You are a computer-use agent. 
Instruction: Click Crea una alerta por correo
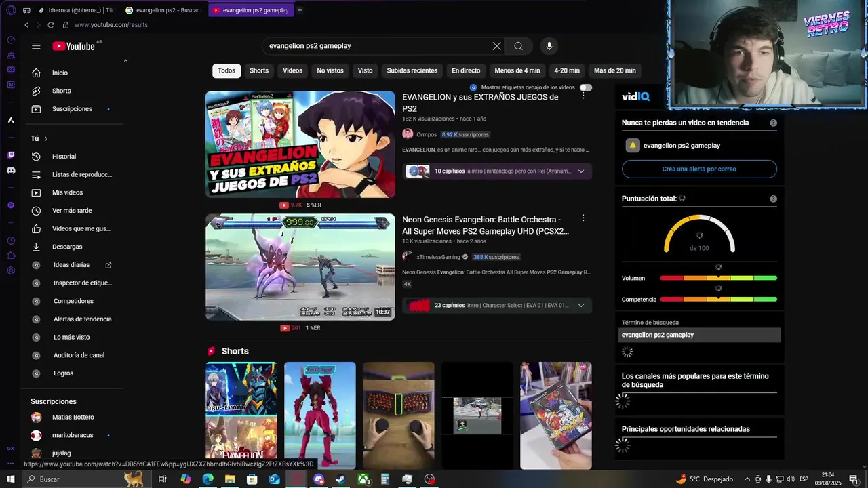[699, 169]
